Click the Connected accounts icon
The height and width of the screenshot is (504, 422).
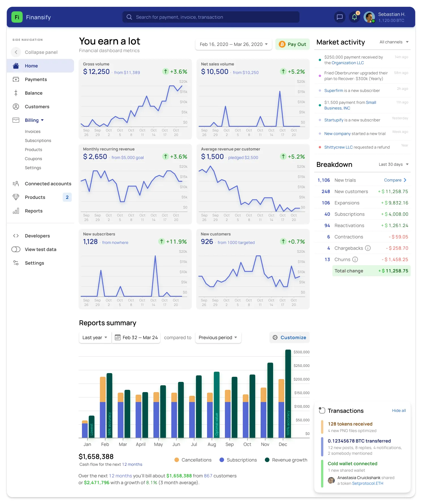tap(16, 184)
